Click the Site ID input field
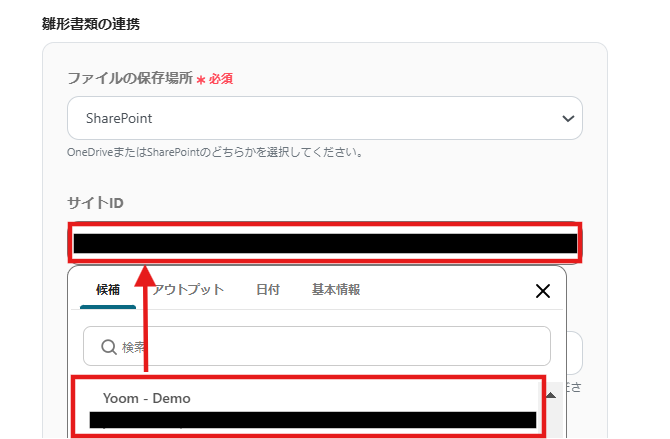 pos(325,243)
